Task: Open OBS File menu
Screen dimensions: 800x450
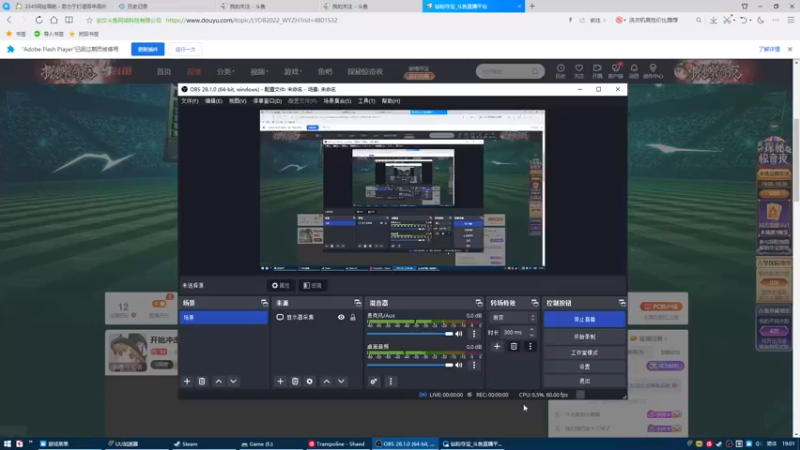Action: point(189,101)
